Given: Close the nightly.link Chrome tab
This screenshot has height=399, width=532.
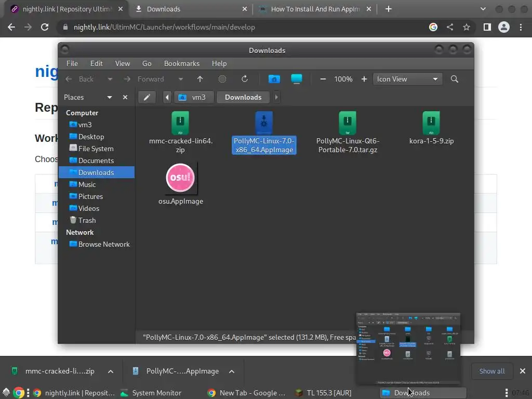Looking at the screenshot, I should [x=121, y=9].
